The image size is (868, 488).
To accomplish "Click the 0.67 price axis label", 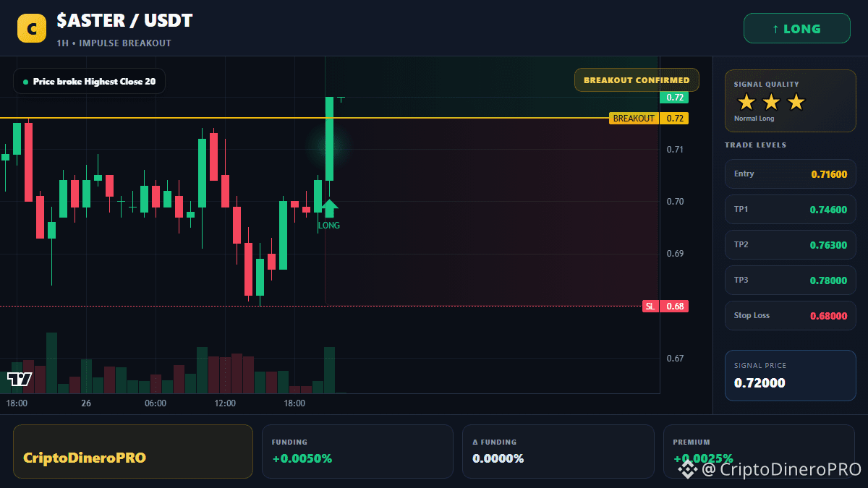I will click(x=674, y=359).
